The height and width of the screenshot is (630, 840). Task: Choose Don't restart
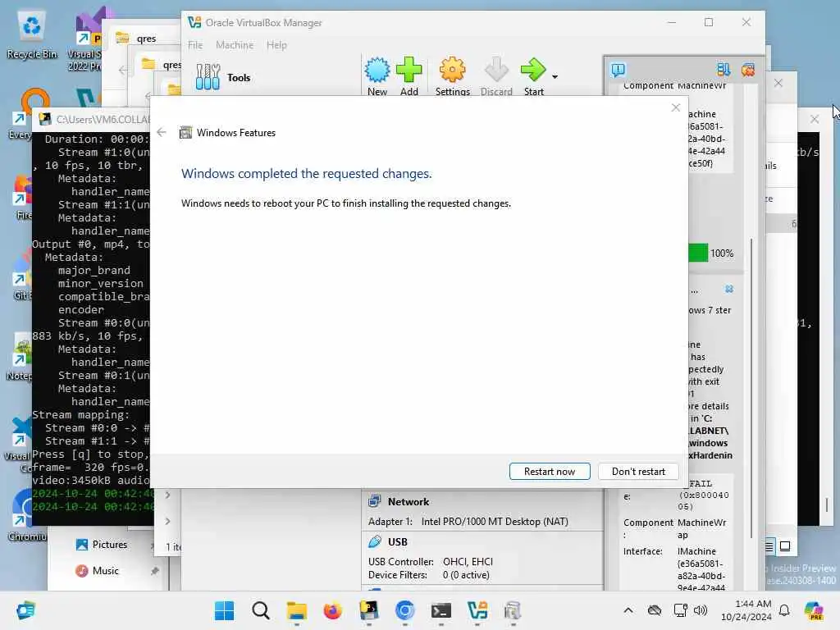[638, 472]
